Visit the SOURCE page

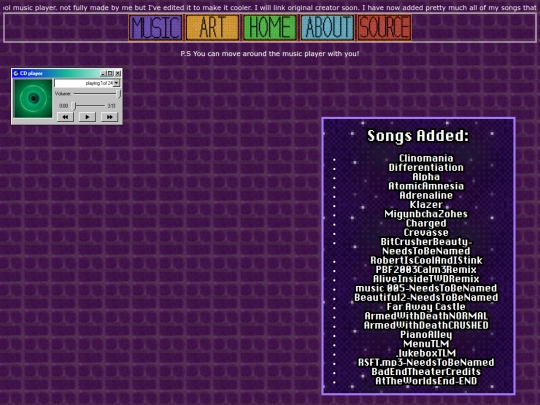[x=384, y=28]
